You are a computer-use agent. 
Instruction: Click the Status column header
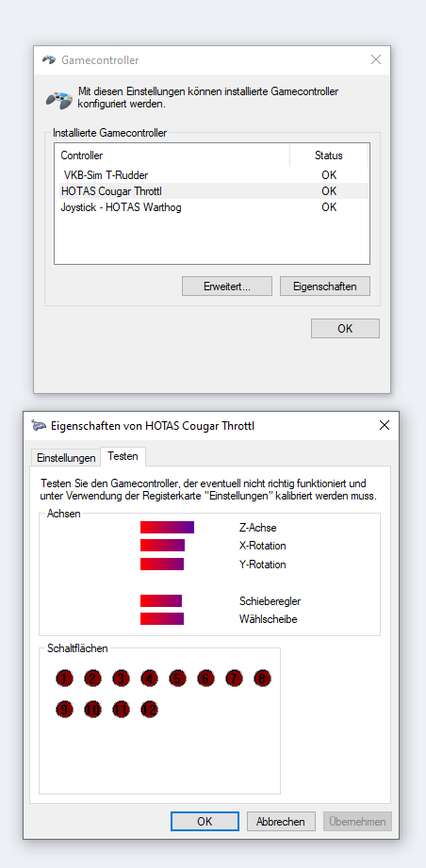(x=329, y=156)
